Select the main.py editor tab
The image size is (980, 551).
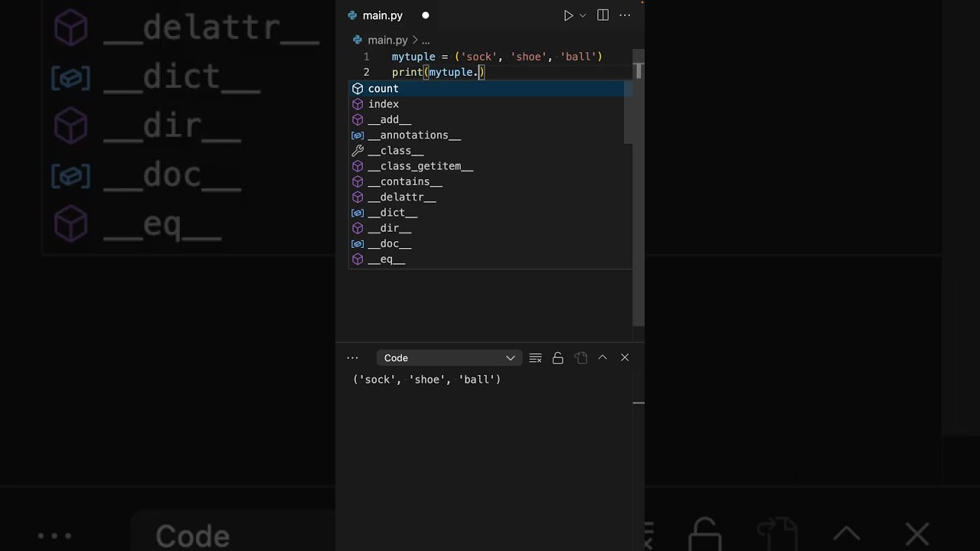coord(382,15)
